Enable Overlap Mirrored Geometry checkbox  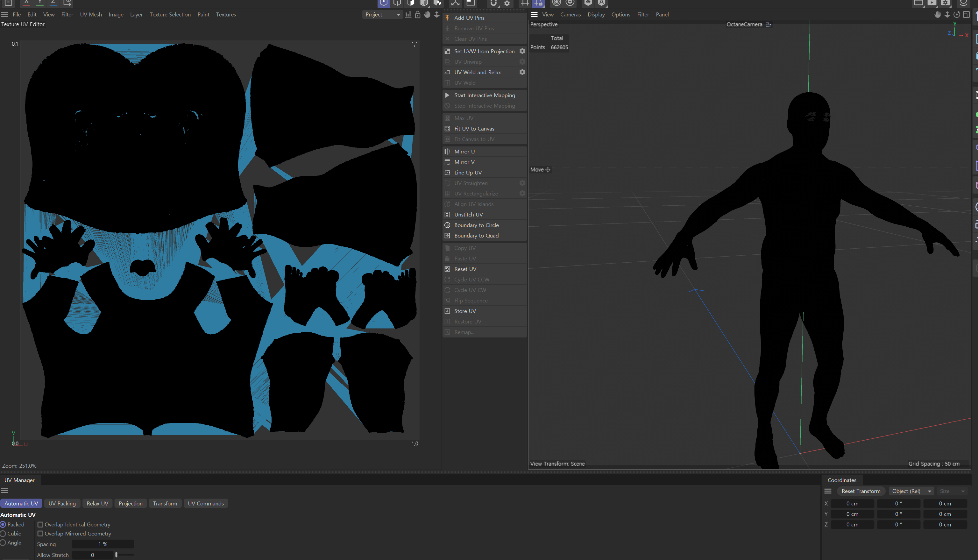click(40, 534)
